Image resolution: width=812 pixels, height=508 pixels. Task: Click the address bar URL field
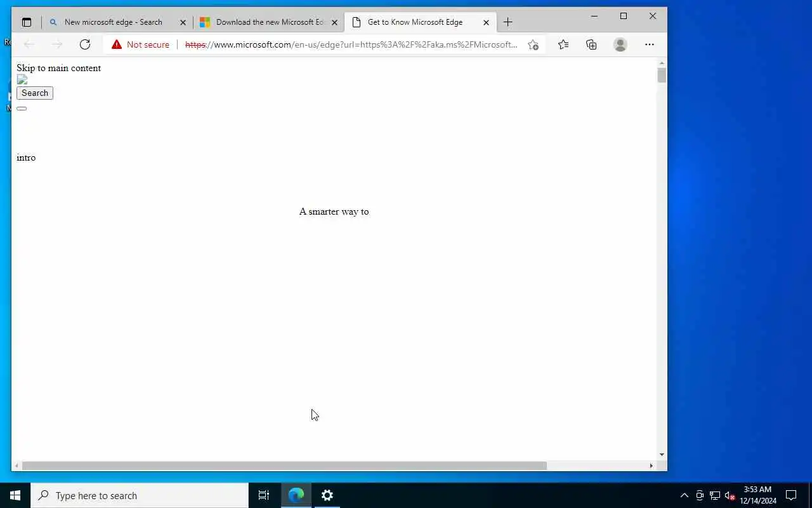point(351,44)
